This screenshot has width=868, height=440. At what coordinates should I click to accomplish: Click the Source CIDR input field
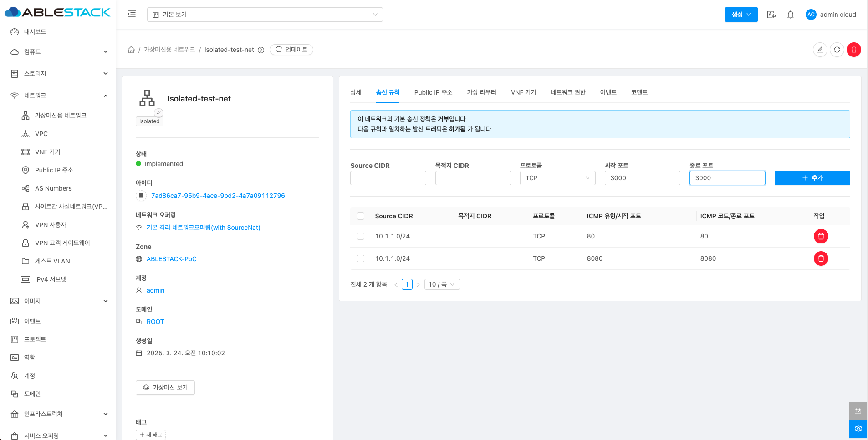coord(388,178)
